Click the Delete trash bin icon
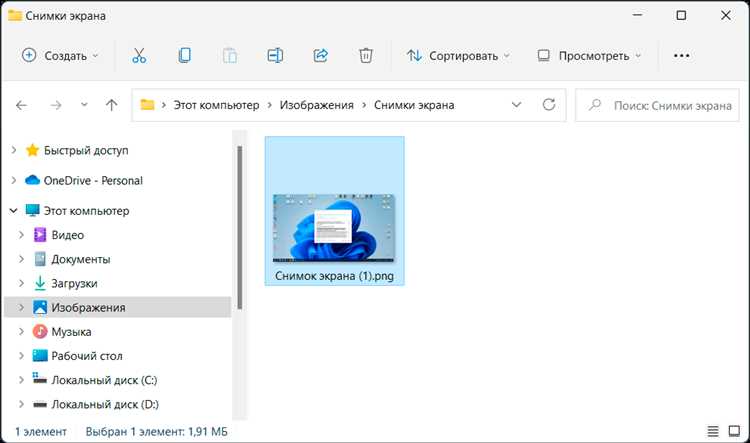Viewport: 750px width, 443px height. coord(366,55)
